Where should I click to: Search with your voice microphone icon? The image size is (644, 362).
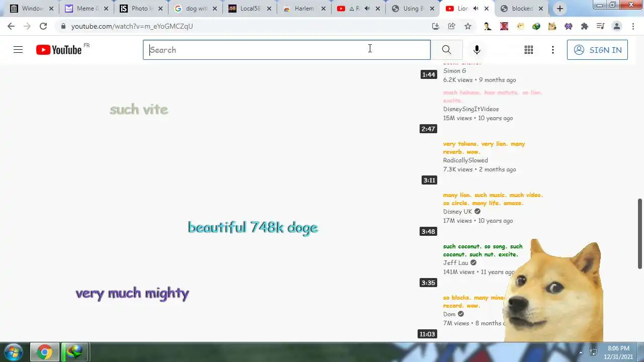(x=477, y=50)
